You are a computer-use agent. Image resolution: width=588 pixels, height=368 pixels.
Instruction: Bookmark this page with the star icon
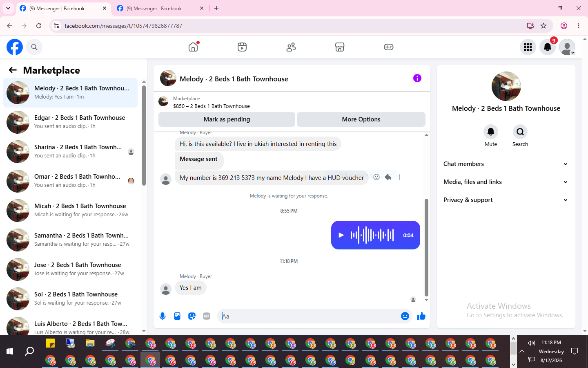543,26
